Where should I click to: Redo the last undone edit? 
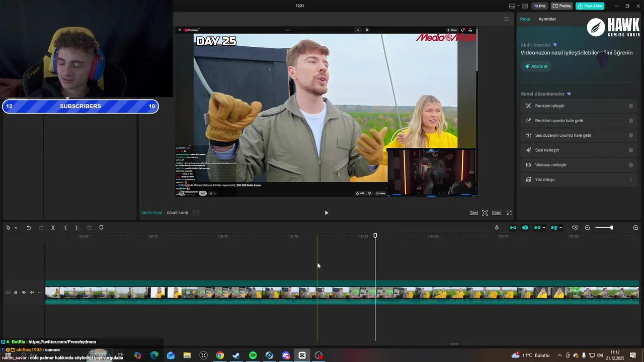click(x=41, y=228)
